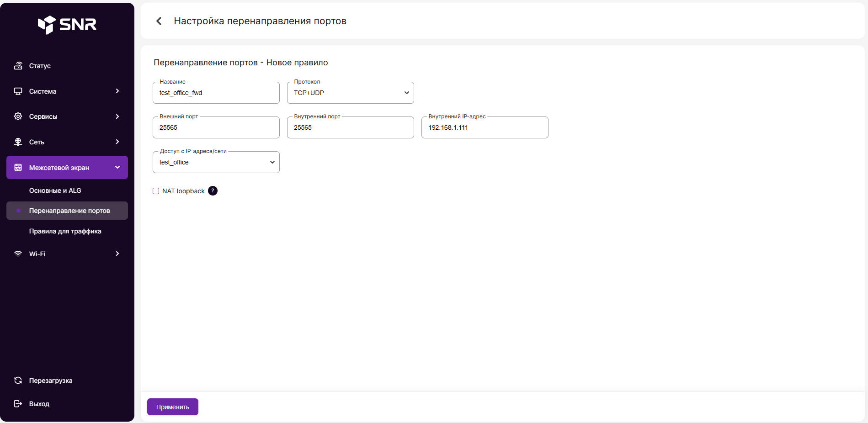Expand the Сеть submenu arrow
868x423 pixels.
click(x=117, y=142)
